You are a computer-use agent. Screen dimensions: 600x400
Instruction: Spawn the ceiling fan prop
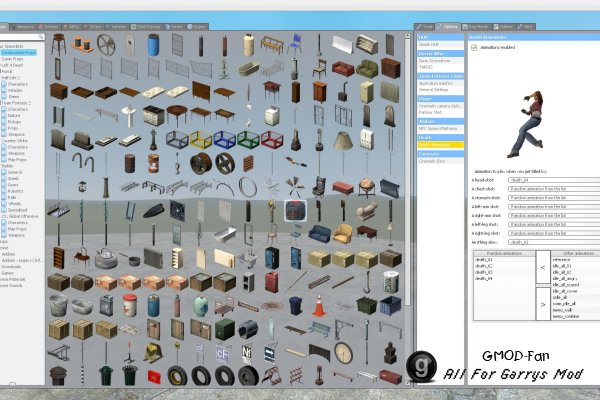tap(295, 187)
